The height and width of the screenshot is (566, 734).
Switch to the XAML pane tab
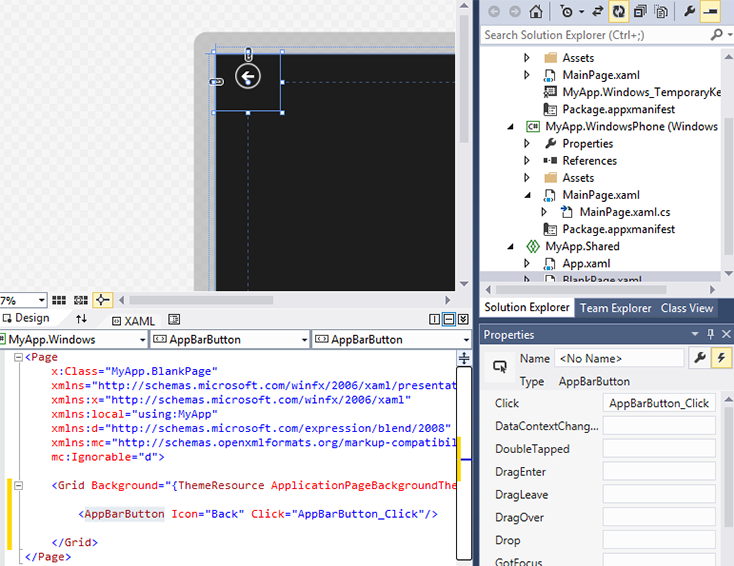134,321
